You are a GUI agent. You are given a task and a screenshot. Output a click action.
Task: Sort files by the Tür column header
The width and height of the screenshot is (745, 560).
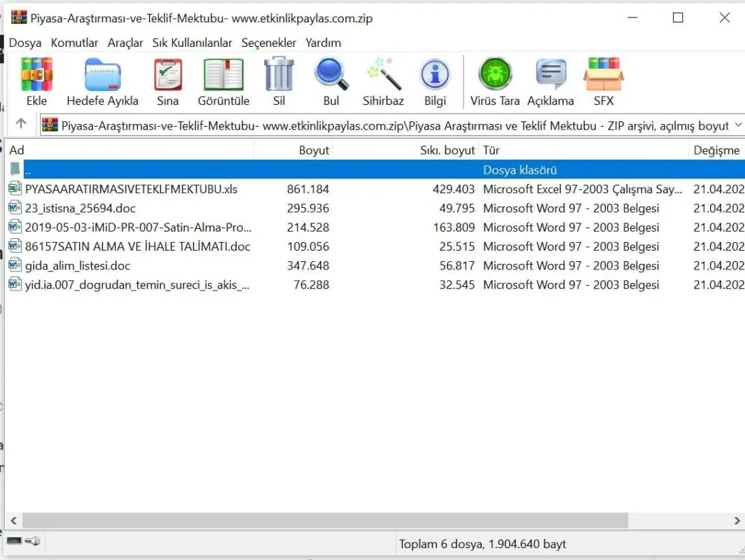coord(583,150)
